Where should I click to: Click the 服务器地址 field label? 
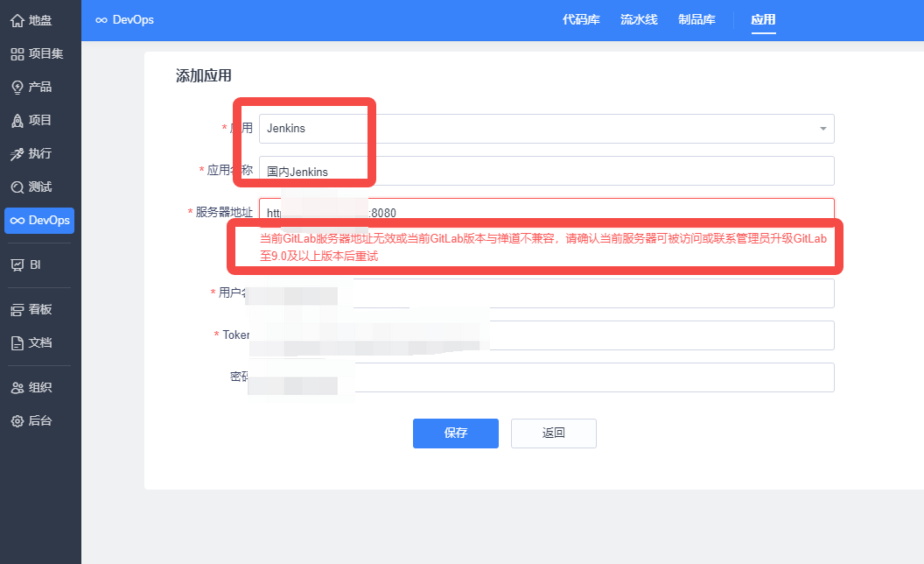(x=224, y=212)
